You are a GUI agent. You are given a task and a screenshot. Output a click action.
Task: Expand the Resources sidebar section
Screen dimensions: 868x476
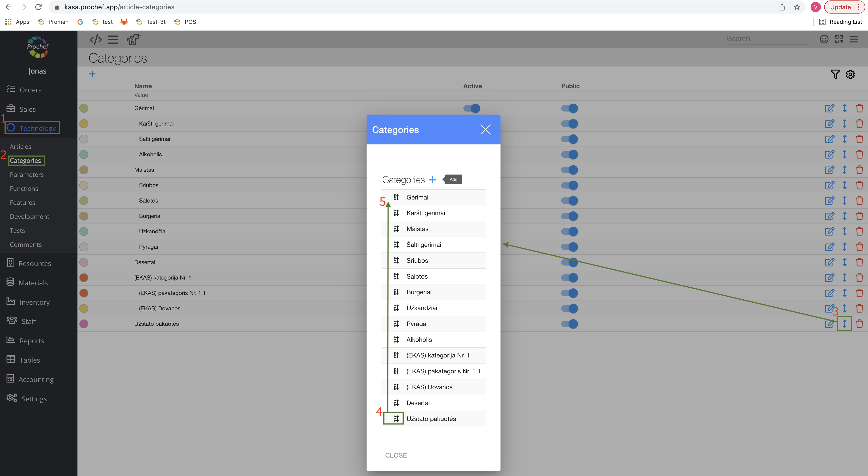(x=35, y=263)
